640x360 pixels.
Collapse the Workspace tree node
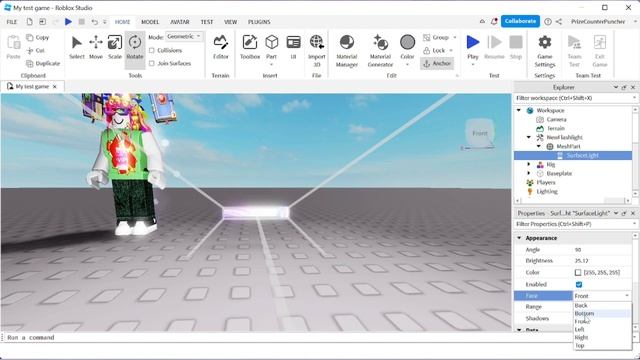point(519,111)
